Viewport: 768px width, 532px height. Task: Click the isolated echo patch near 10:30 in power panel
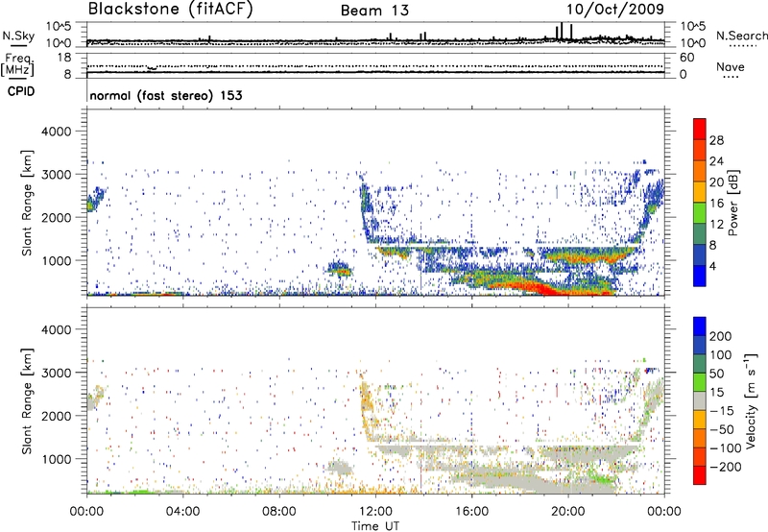point(340,269)
